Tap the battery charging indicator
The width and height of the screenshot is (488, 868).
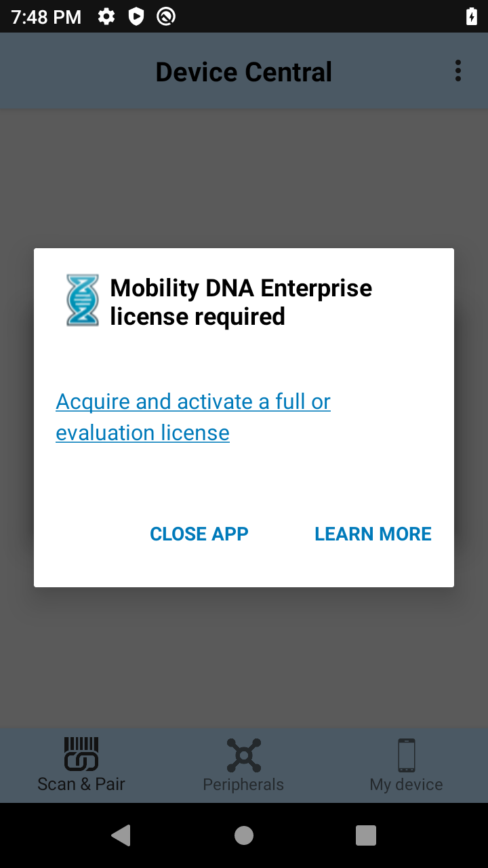[x=472, y=16]
